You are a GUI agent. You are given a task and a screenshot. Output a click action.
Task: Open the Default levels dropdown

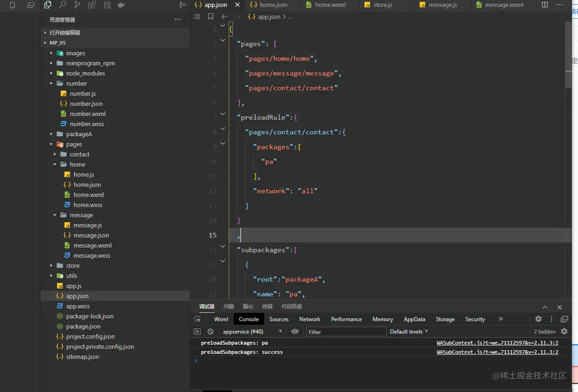pos(409,331)
